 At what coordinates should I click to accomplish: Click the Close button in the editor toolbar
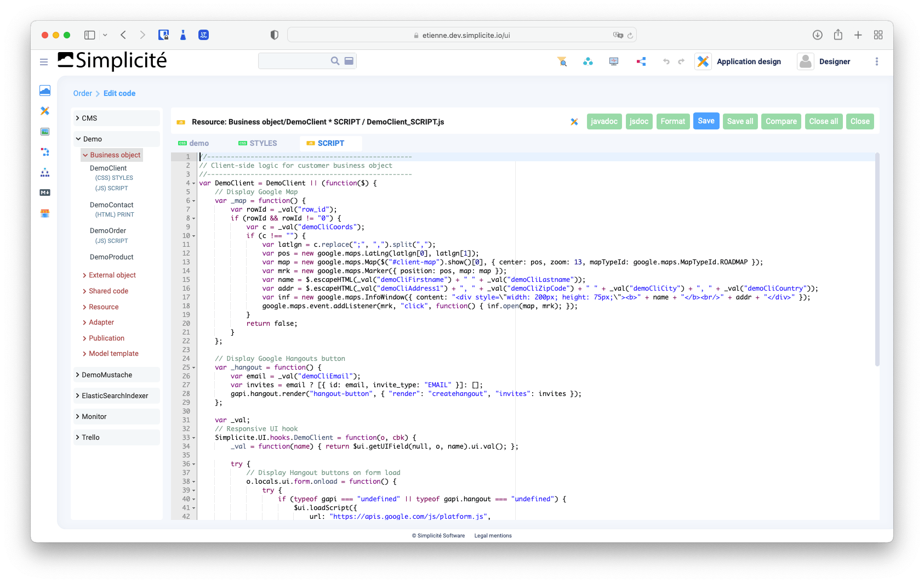[860, 121]
